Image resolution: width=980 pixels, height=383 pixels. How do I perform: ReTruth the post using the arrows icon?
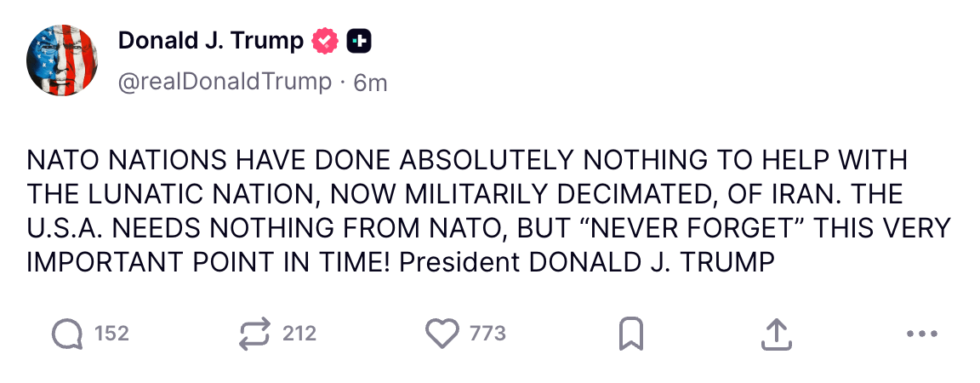(x=254, y=334)
